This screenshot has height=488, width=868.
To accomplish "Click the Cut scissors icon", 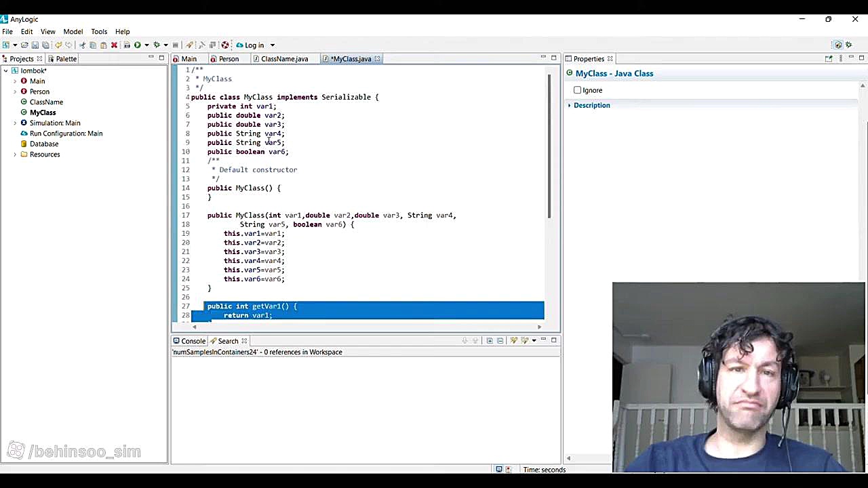I will [x=82, y=45].
